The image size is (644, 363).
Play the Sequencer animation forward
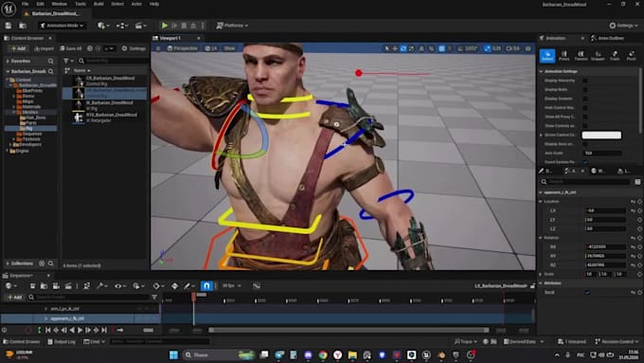(80, 330)
